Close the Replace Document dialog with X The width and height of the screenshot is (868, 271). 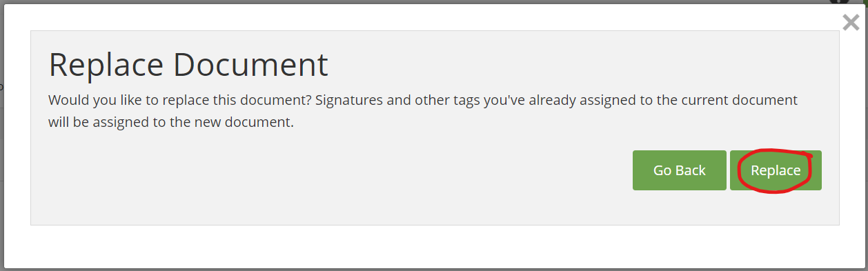pos(851,22)
